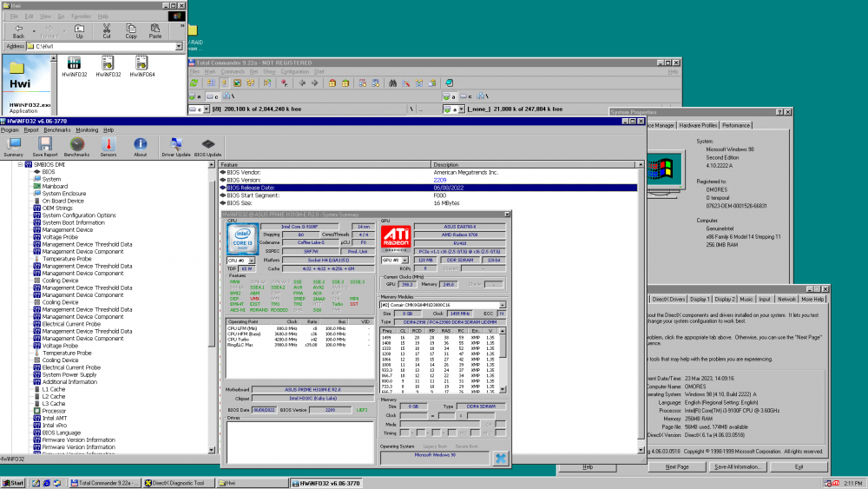This screenshot has width=868, height=489.
Task: Click Save Report floppy icon
Action: point(45,148)
